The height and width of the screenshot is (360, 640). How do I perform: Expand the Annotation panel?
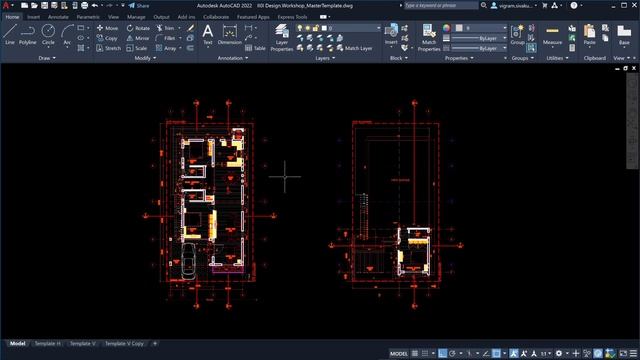pos(233,58)
